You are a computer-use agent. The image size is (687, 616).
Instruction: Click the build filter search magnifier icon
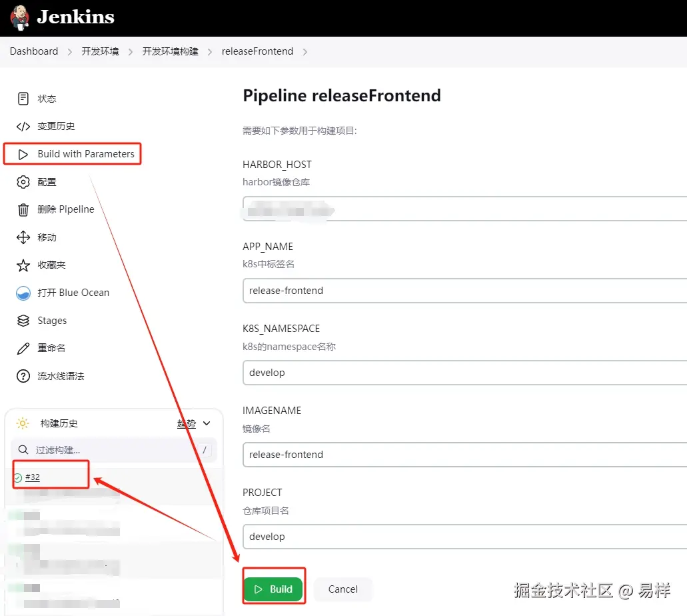tap(23, 450)
